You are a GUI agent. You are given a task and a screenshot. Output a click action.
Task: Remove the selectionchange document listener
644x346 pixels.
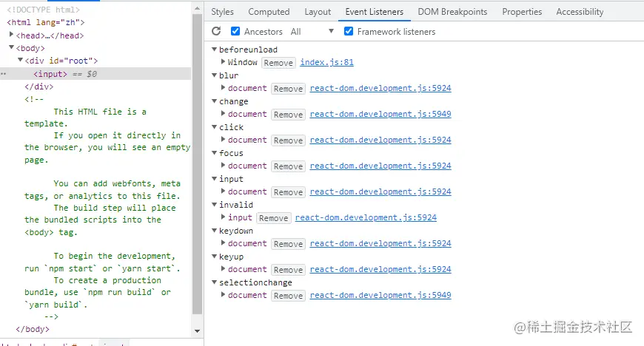click(x=288, y=296)
